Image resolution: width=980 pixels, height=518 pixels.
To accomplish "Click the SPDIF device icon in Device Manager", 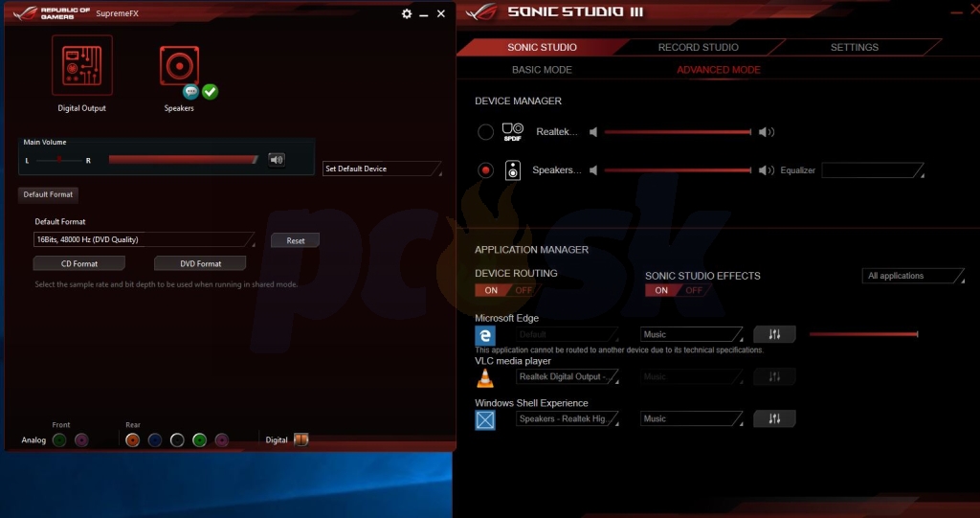I will (x=513, y=132).
